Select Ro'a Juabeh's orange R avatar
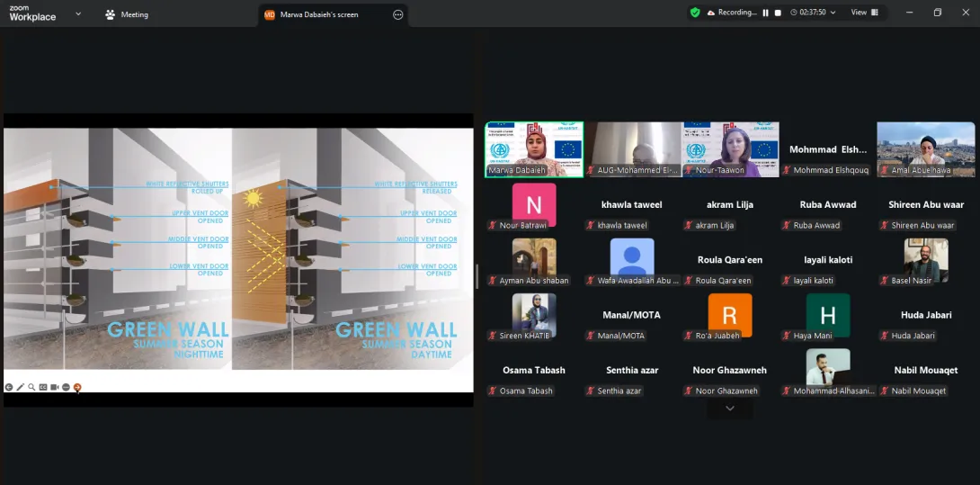980x485 pixels. pyautogui.click(x=730, y=315)
